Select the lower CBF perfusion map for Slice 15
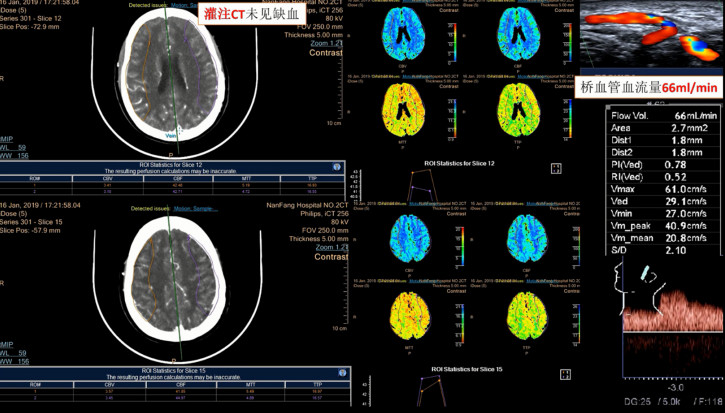725x413 pixels. click(x=527, y=240)
